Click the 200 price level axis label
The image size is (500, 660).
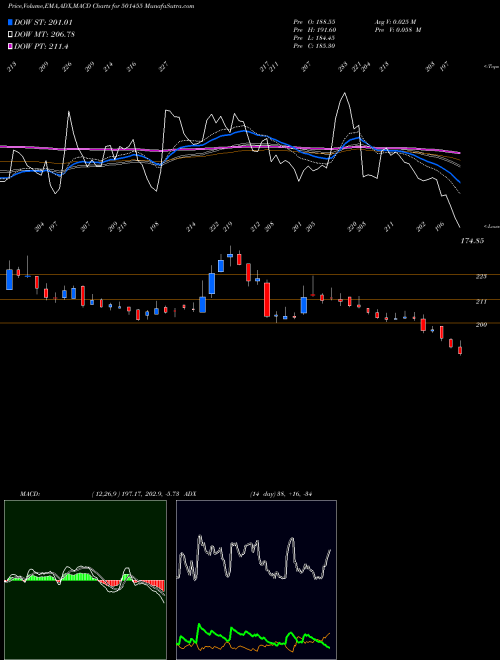pos(481,325)
